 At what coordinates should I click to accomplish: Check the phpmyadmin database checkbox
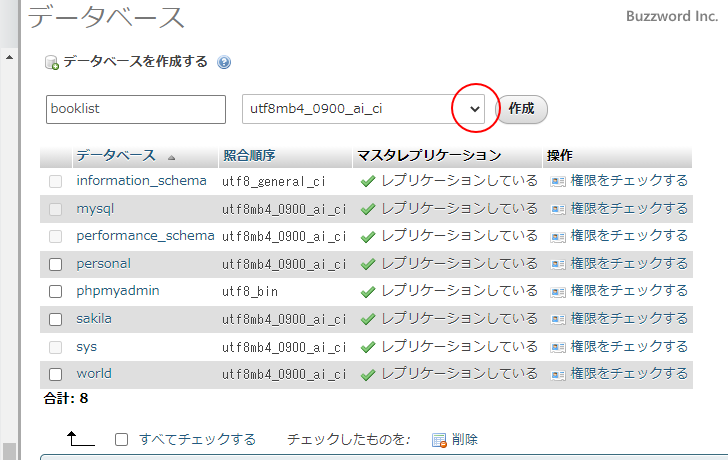55,292
